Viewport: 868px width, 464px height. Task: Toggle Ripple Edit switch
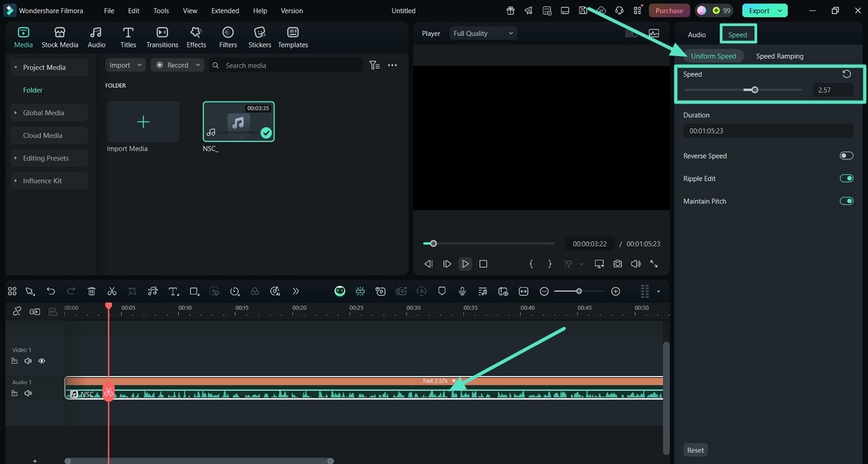click(x=847, y=178)
